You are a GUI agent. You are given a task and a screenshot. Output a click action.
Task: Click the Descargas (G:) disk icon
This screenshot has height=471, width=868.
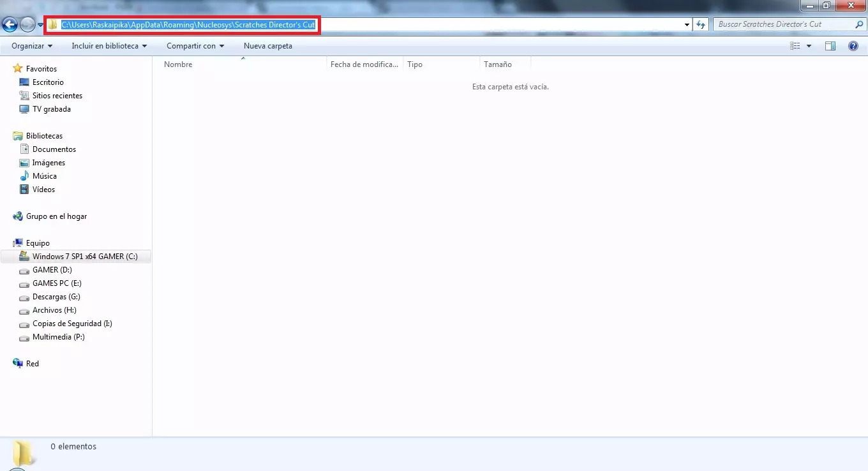pos(24,297)
